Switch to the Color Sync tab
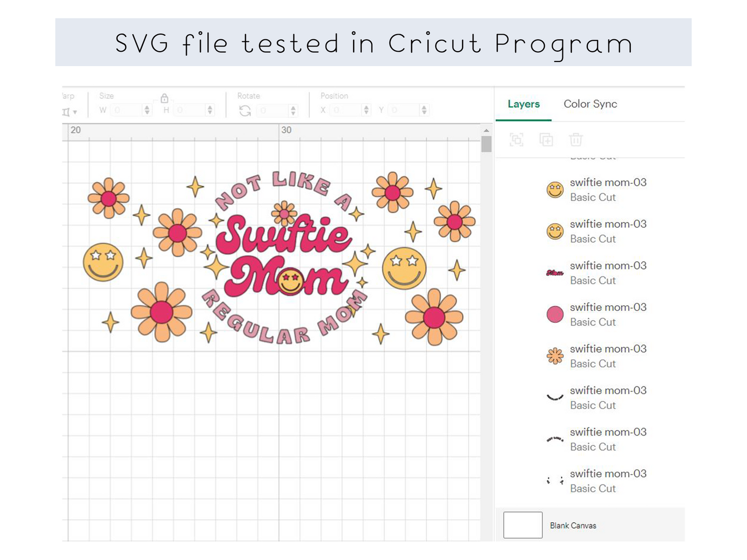The width and height of the screenshot is (747, 560). (590, 104)
